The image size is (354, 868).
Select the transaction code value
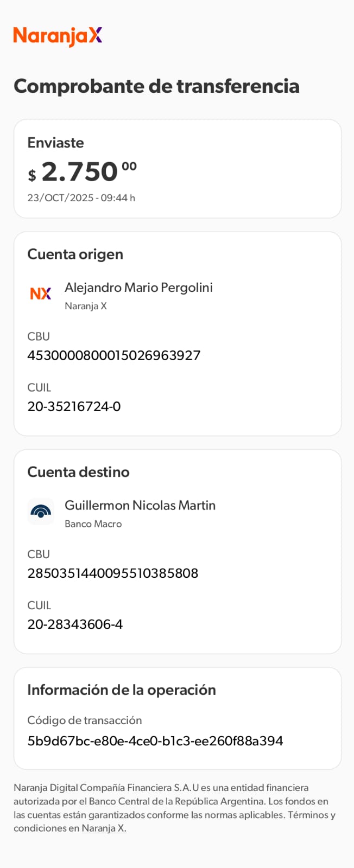coord(155,741)
